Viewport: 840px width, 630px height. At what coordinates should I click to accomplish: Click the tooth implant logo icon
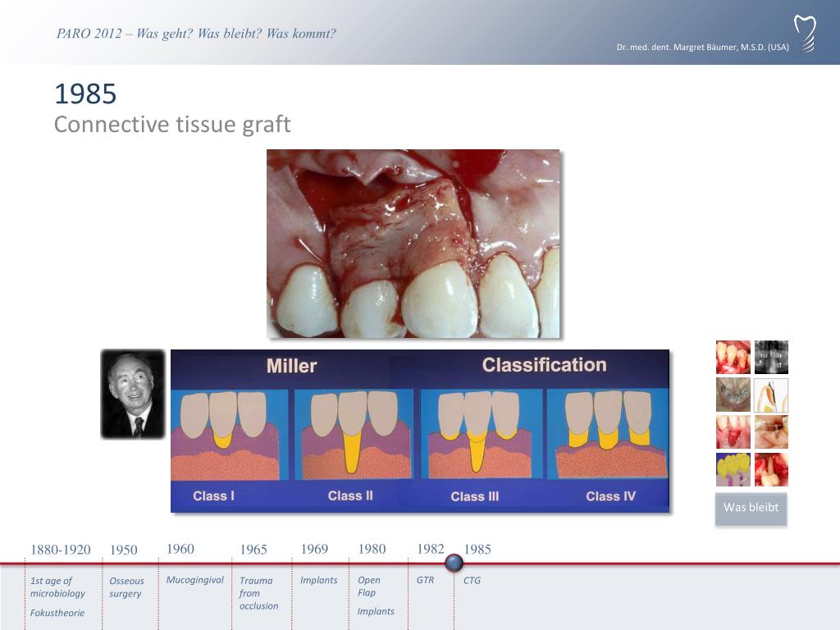coord(806,34)
